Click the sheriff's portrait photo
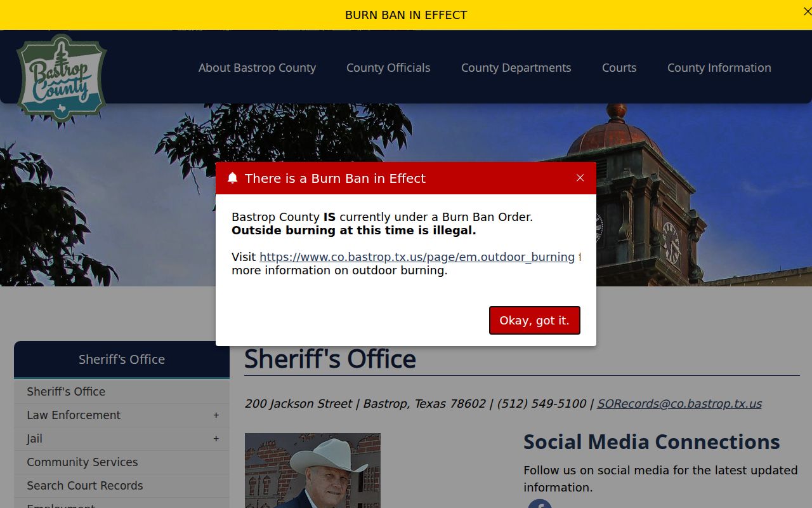Image resolution: width=812 pixels, height=508 pixels. [313, 471]
